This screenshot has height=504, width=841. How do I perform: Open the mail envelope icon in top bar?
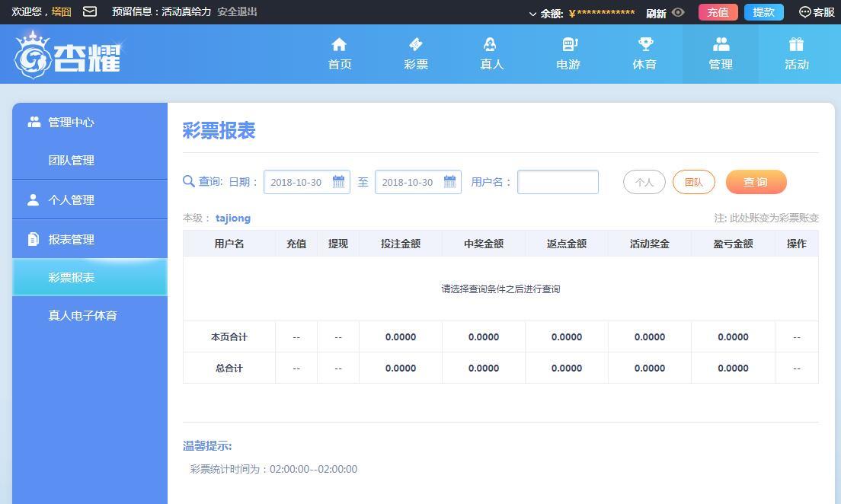pos(90,11)
